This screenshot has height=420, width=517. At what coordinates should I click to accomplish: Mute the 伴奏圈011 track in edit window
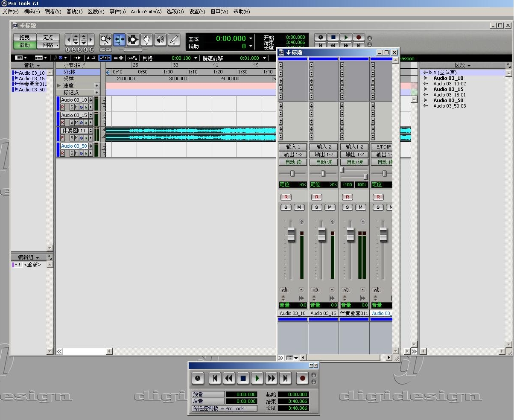[x=76, y=138]
